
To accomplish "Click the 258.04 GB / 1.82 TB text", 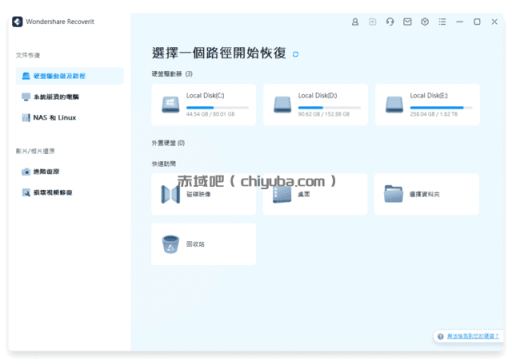I will tap(434, 114).
